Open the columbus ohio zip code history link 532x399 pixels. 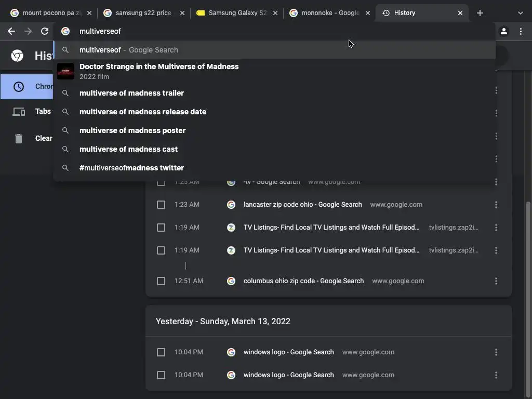coord(303,281)
